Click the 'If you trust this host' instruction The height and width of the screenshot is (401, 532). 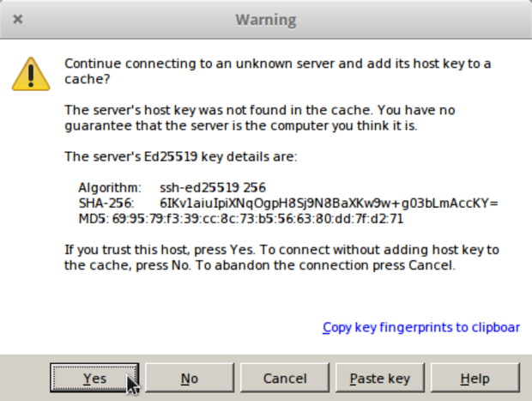tap(281, 250)
